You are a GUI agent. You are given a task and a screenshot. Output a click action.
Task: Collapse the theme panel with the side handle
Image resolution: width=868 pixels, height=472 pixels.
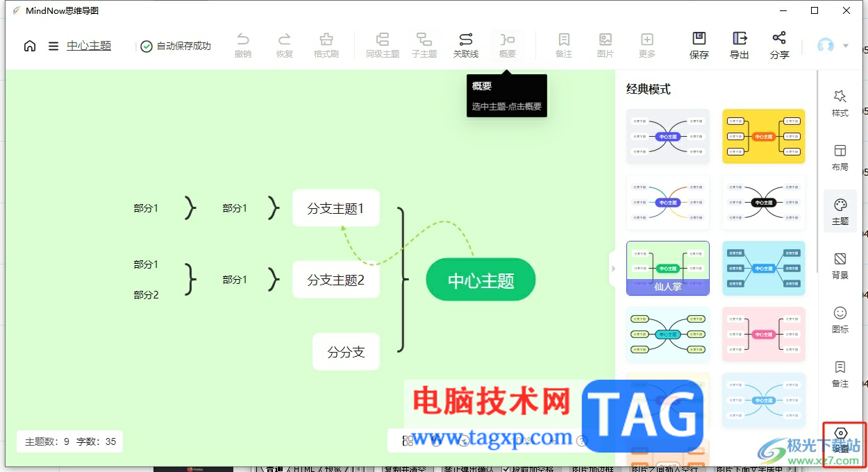click(x=612, y=269)
